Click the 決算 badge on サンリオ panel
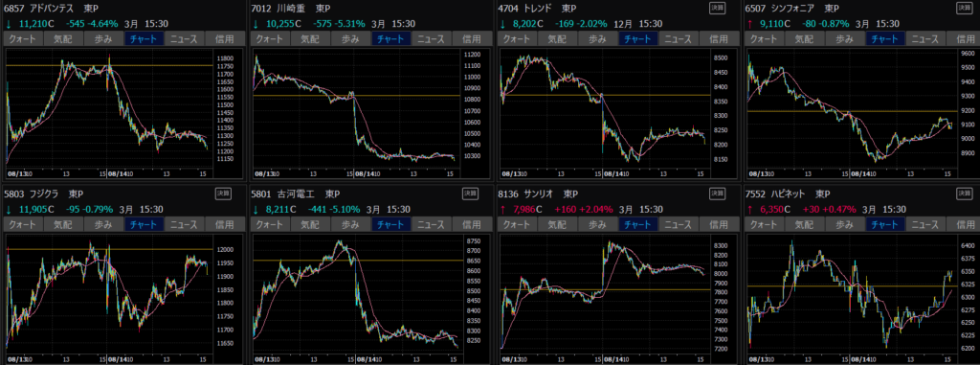Image resolution: width=980 pixels, height=365 pixels. point(718,194)
